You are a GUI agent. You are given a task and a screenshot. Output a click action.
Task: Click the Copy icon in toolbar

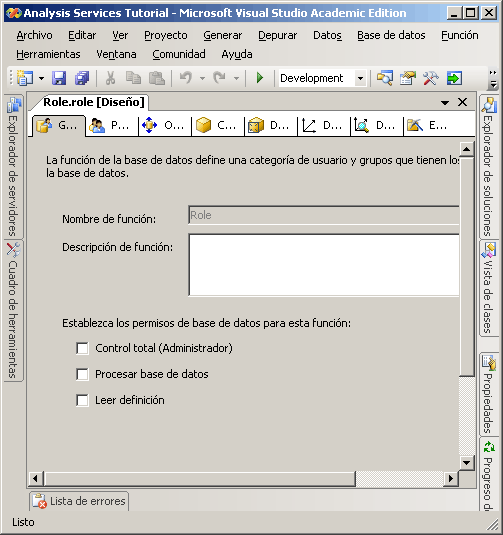133,78
